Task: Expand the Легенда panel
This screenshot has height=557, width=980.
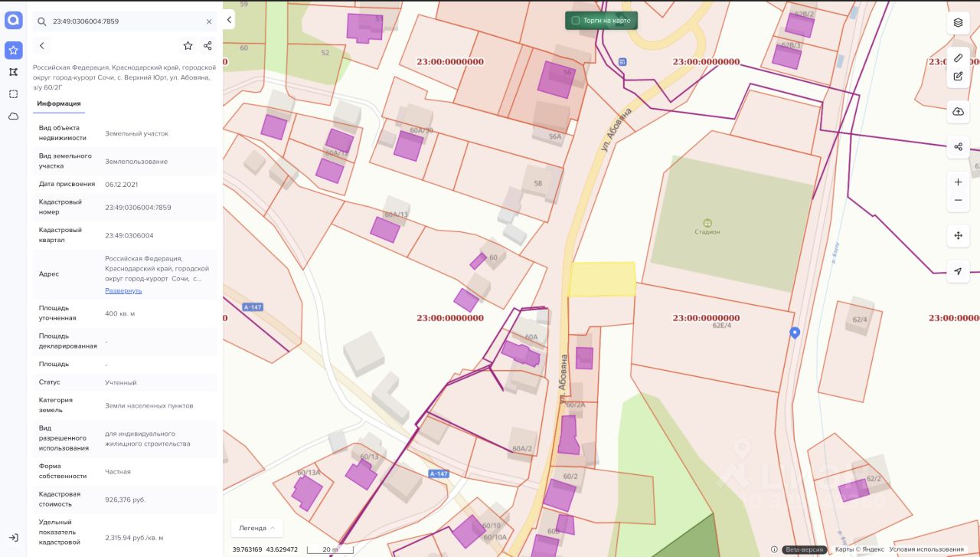Action: click(x=257, y=528)
